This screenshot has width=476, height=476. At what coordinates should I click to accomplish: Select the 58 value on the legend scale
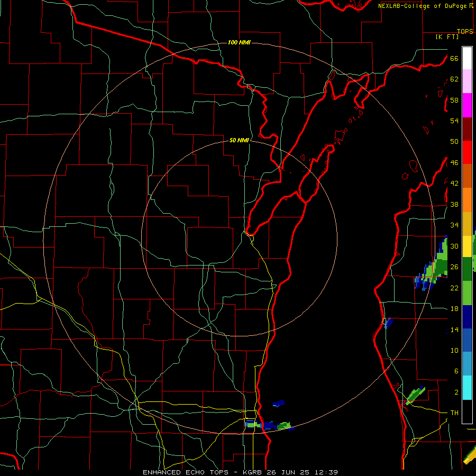pos(454,100)
